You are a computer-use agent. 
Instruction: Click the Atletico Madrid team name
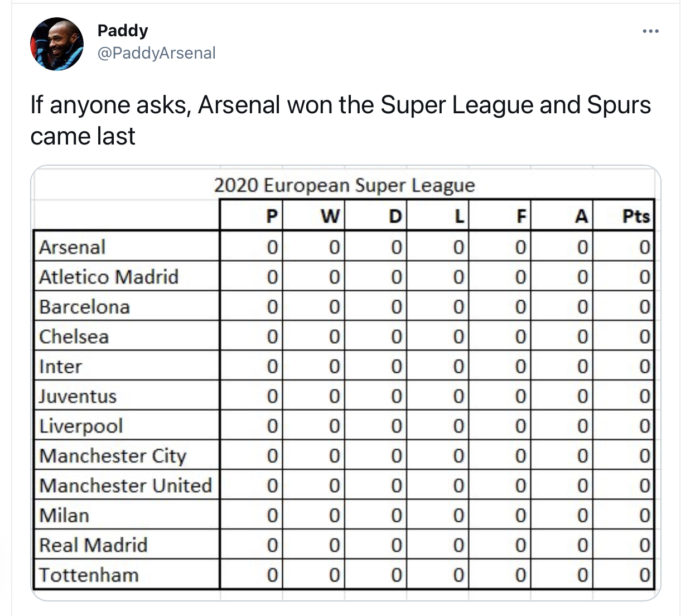(x=109, y=277)
